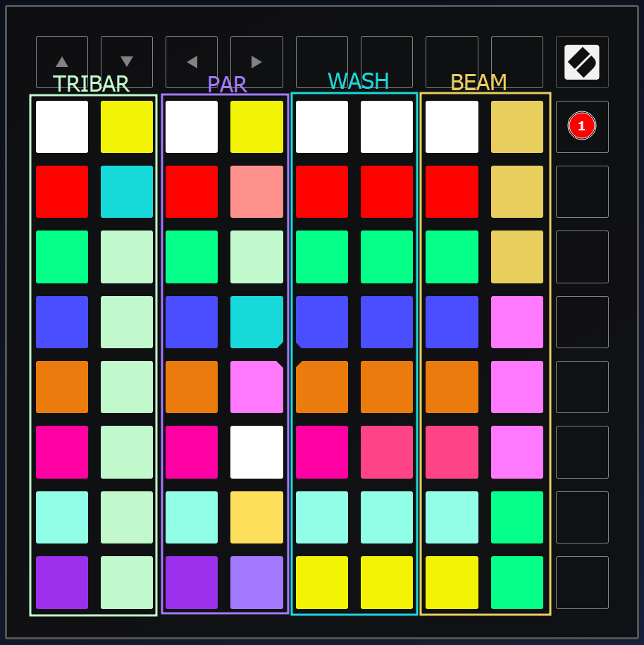Click the right arrow button
The image size is (644, 645).
pyautogui.click(x=256, y=62)
